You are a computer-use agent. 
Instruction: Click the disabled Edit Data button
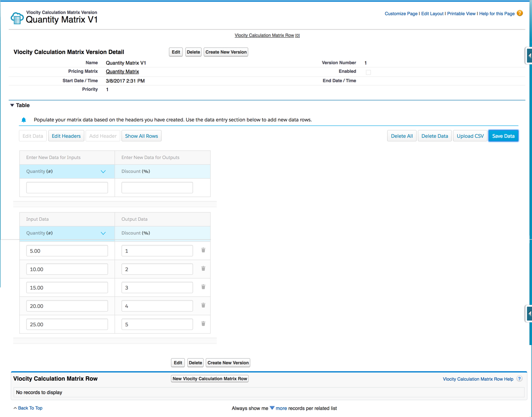click(x=33, y=136)
